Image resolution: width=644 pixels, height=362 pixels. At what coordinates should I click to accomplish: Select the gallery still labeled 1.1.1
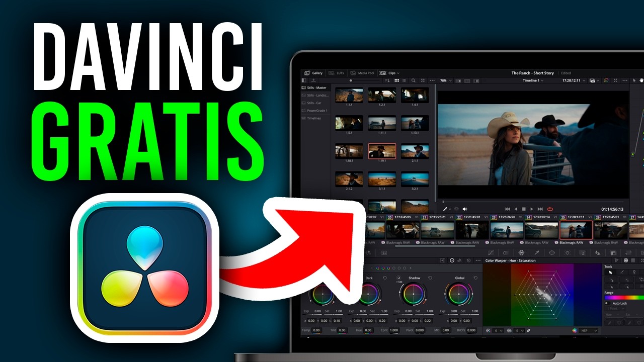point(349,96)
